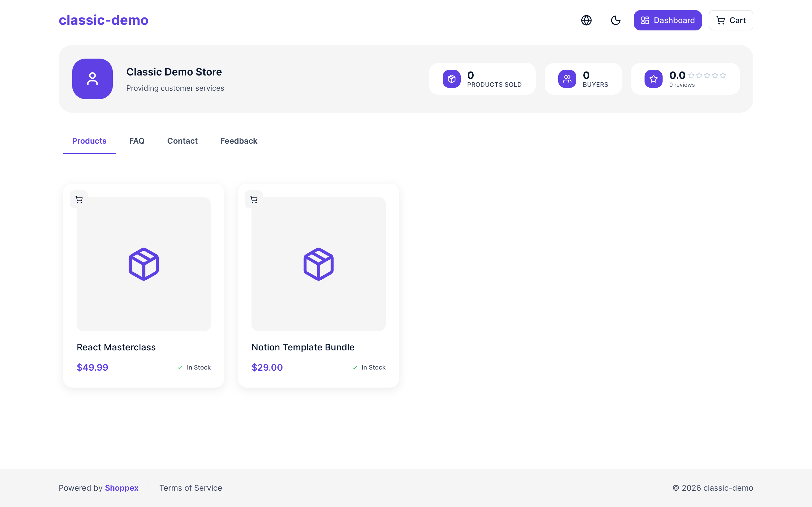Click the In Stock checkmark on Notion Template Bundle
Viewport: 812px width, 507px height.
click(354, 367)
